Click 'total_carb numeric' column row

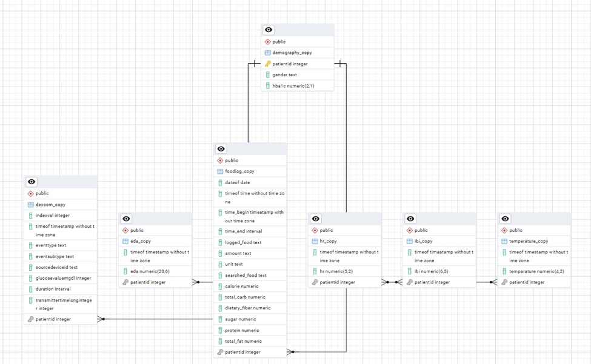coord(250,297)
